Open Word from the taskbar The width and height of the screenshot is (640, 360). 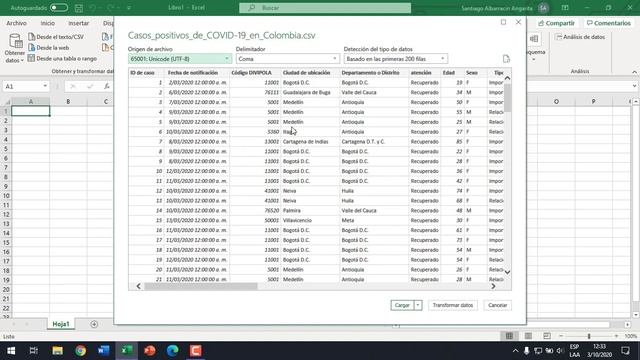click(x=104, y=351)
